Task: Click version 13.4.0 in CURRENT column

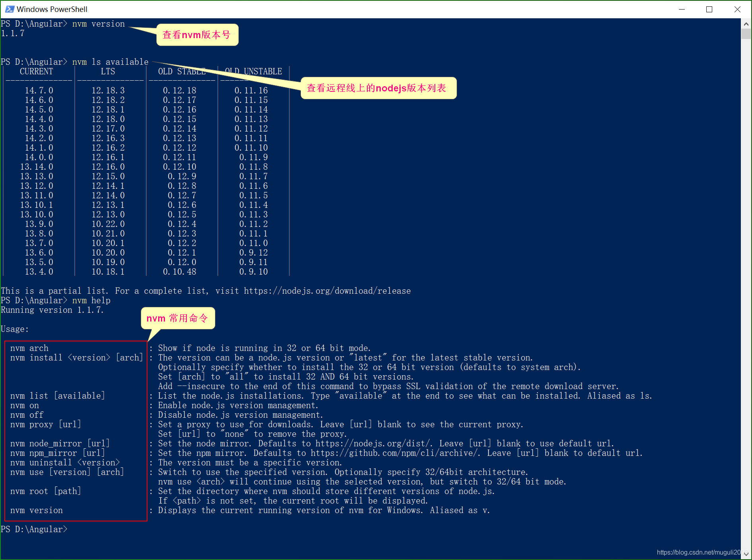Action: tap(39, 272)
